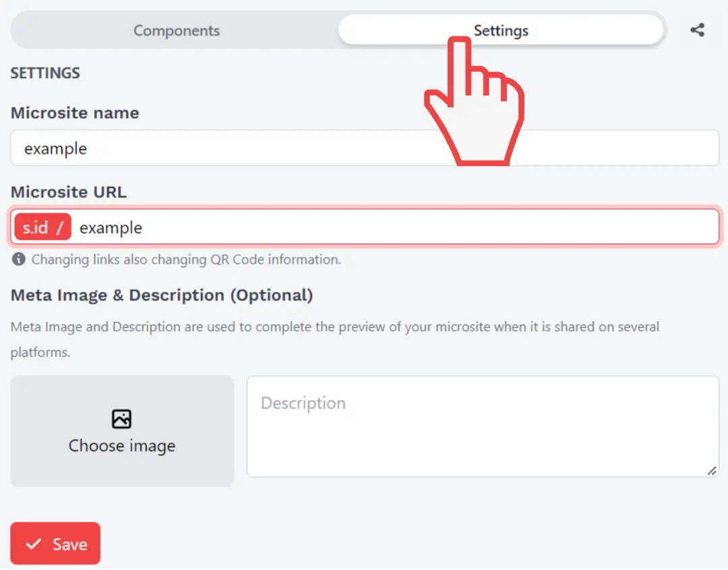Click the Description box resize handle

(712, 471)
